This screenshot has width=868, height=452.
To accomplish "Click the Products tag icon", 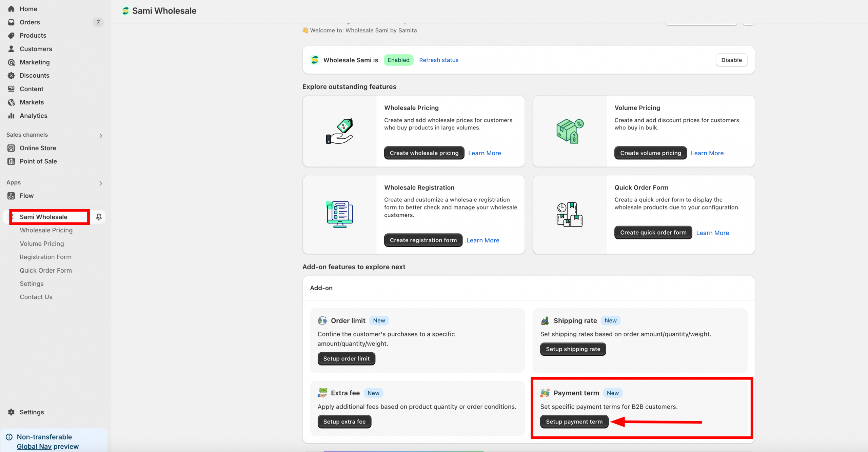I will [11, 35].
